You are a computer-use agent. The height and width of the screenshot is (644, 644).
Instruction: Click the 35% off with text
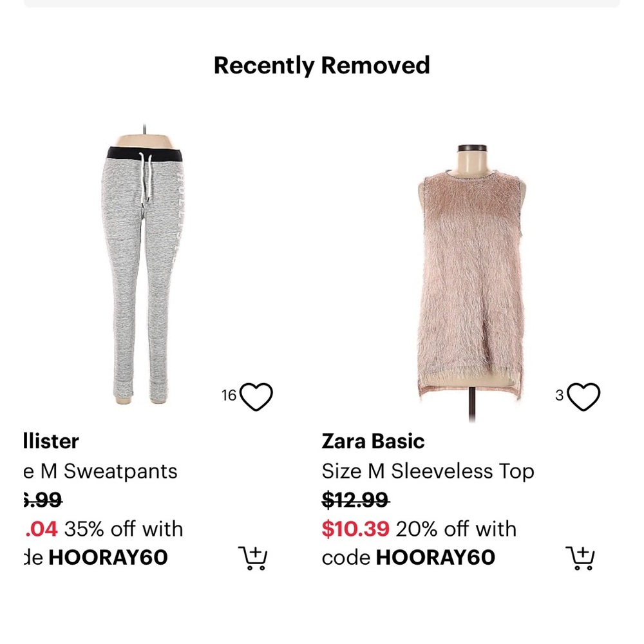point(124,529)
